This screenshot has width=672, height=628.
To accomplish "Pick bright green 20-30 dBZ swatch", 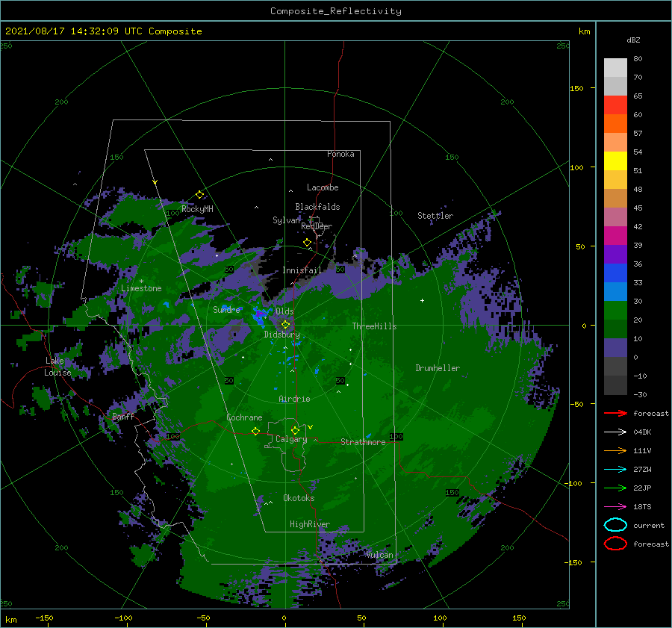I will [x=615, y=310].
